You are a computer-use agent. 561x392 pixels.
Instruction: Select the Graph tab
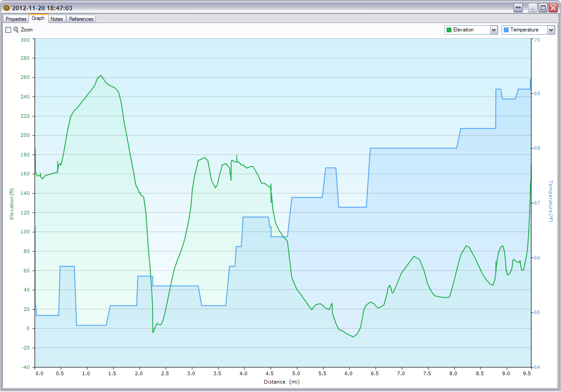pos(38,19)
